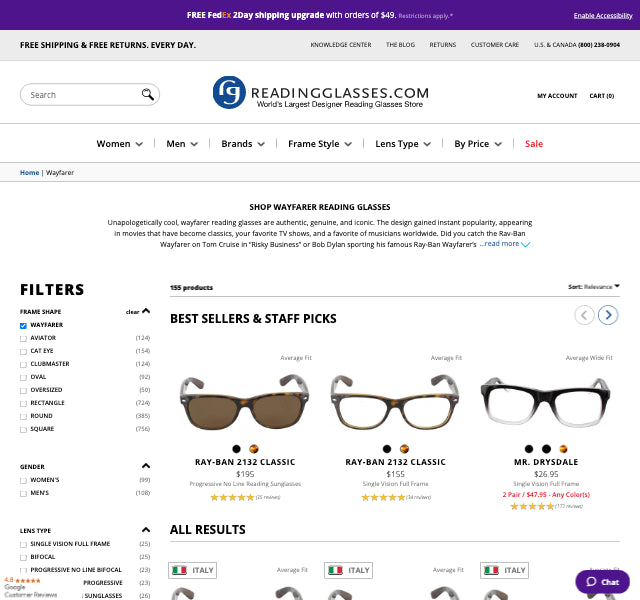Select tortoise color swatch for Mr. Drysdale

click(563, 449)
